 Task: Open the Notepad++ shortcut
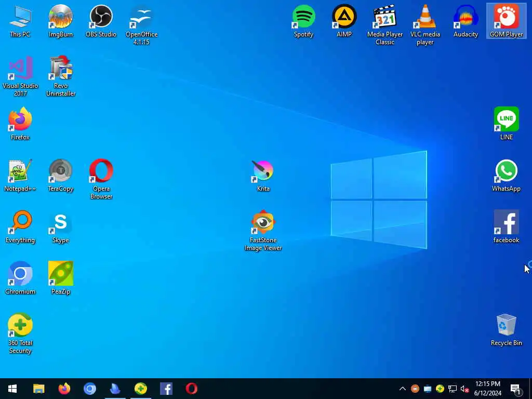(20, 176)
